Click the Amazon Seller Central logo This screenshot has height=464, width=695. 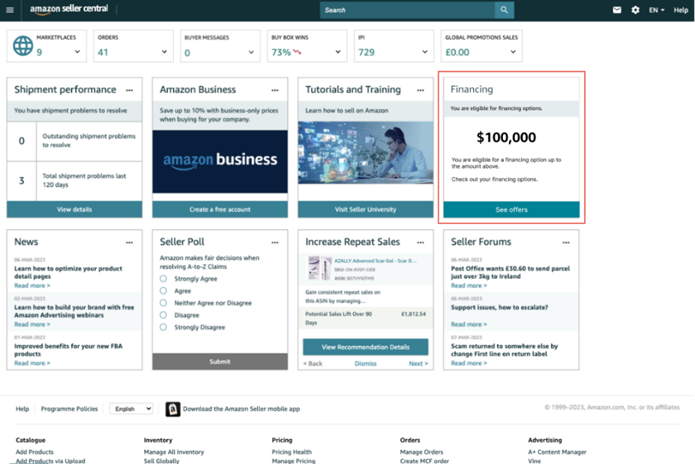tap(69, 9)
